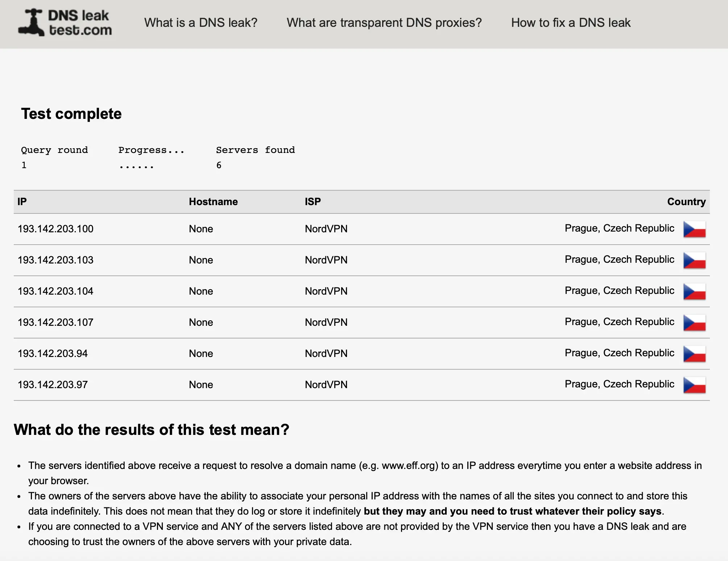Click Czech flag next to 193.142.203.94

(694, 354)
